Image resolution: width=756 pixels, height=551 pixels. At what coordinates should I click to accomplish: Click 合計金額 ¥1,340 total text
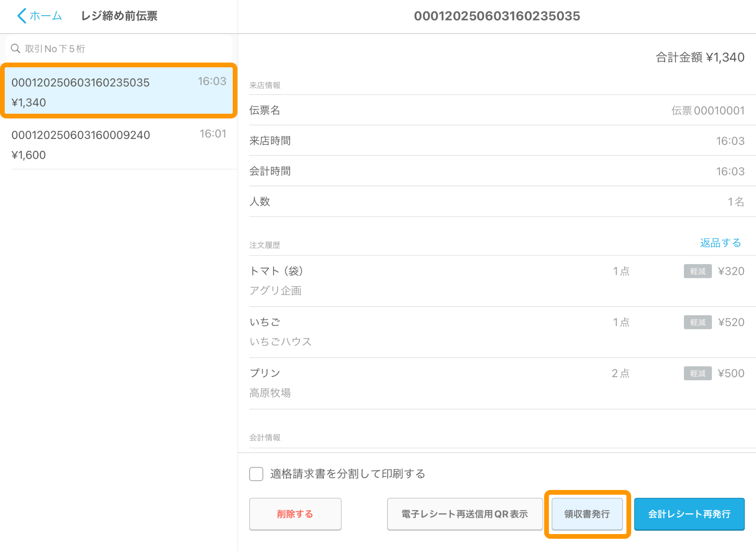point(700,57)
